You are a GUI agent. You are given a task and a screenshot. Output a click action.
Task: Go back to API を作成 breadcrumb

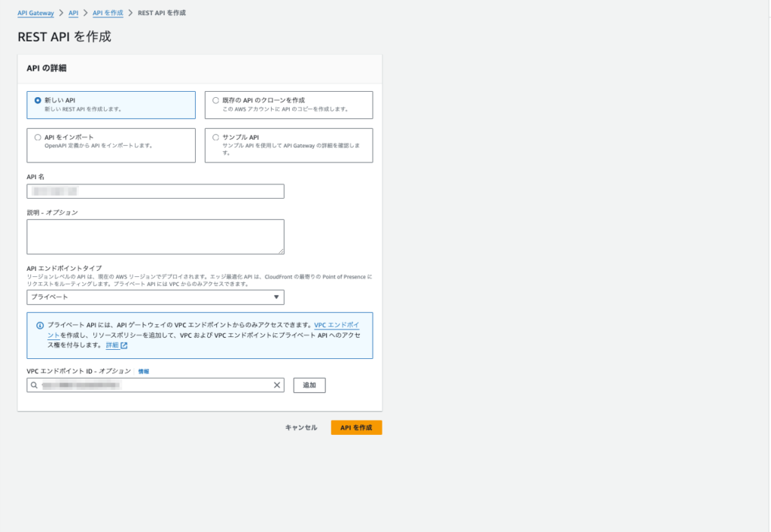tap(107, 12)
